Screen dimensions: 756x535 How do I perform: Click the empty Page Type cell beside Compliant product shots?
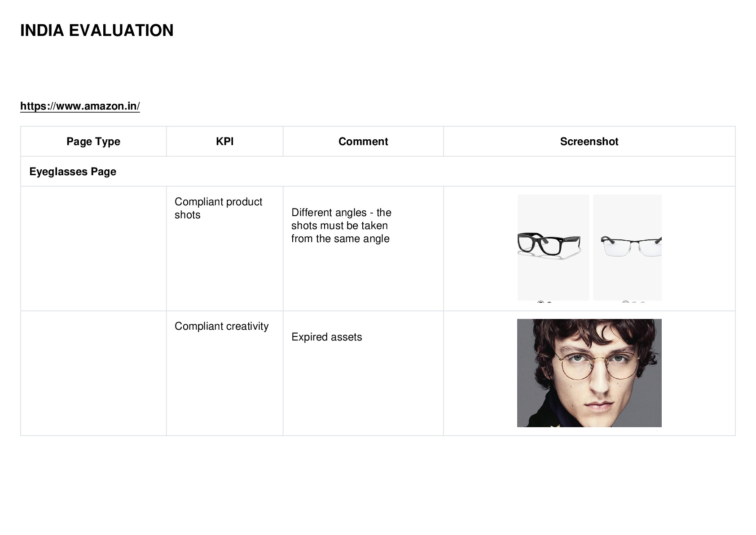93,248
